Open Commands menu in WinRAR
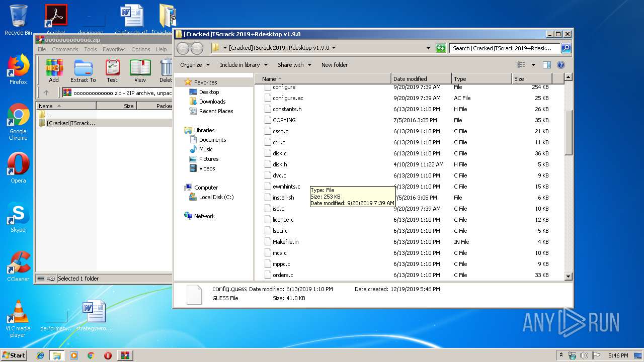 (x=65, y=49)
